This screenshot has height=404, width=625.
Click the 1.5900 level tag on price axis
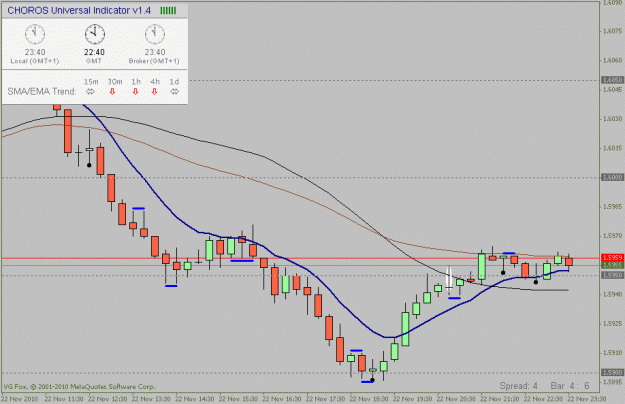[612, 373]
